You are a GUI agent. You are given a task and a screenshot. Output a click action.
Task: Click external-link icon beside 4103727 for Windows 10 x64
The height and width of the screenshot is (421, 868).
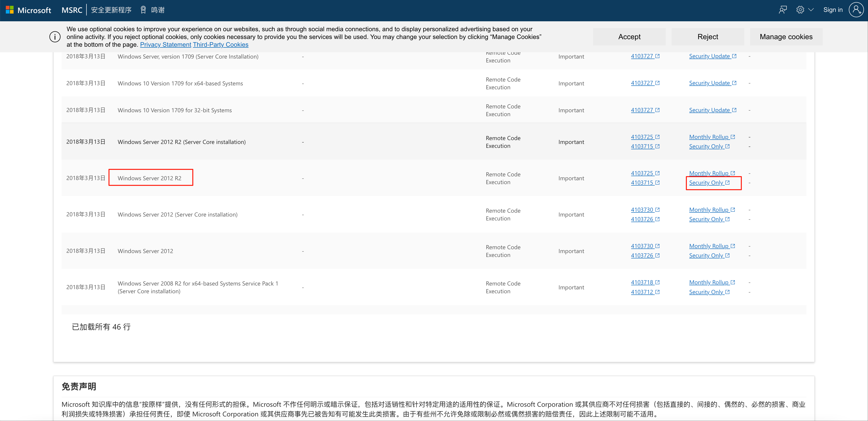tap(657, 83)
